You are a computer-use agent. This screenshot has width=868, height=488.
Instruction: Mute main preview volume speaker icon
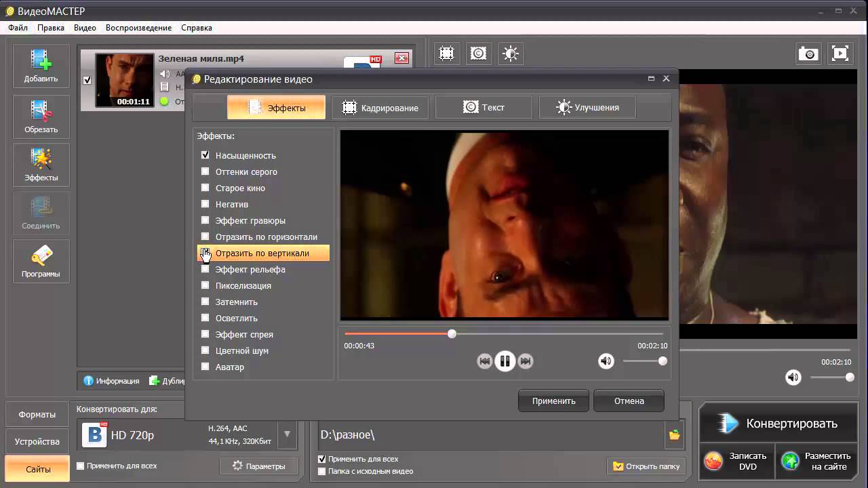click(x=793, y=378)
